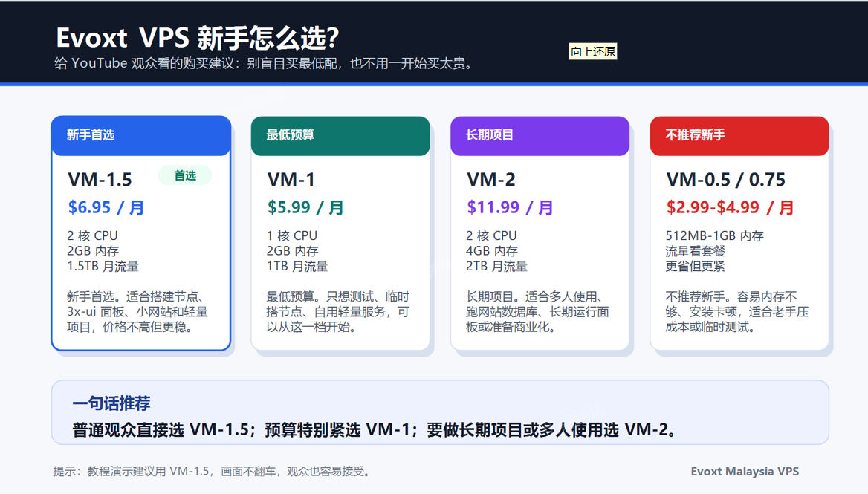Image resolution: width=868 pixels, height=494 pixels.
Task: Click the "1TB 月流量" line
Action: pos(297,266)
